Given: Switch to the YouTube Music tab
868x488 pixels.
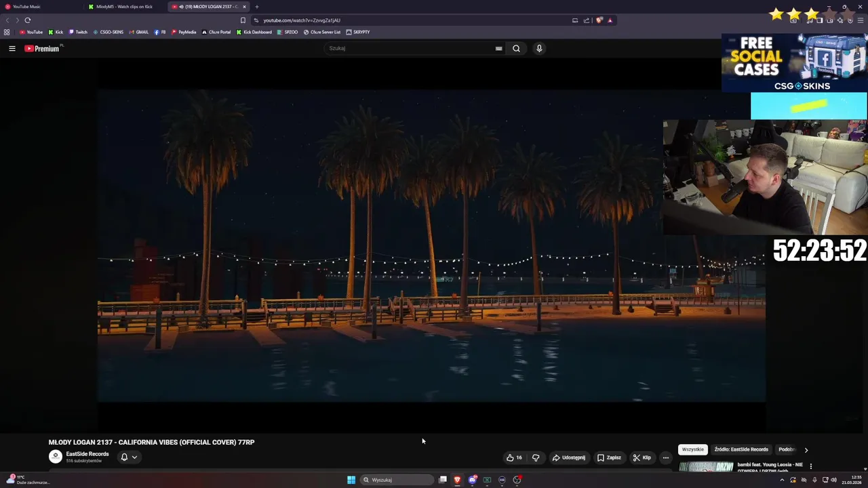Looking at the screenshot, I should click(41, 7).
